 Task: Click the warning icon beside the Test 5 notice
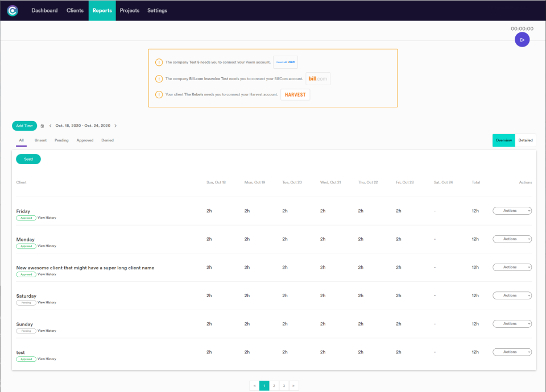click(159, 62)
